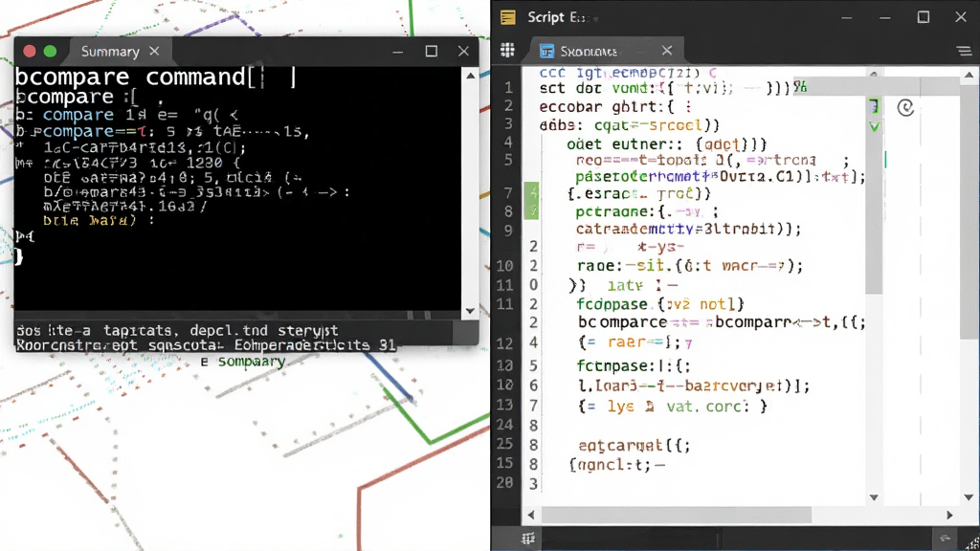Click the Summary terminal scrollbar up arrow
This screenshot has height=551, width=980.
tap(471, 75)
